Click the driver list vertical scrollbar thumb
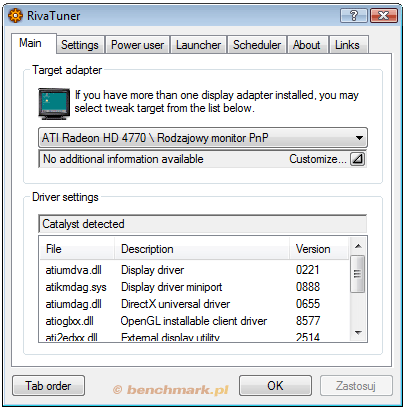Image resolution: width=405 pixels, height=409 pixels. tap(358, 274)
